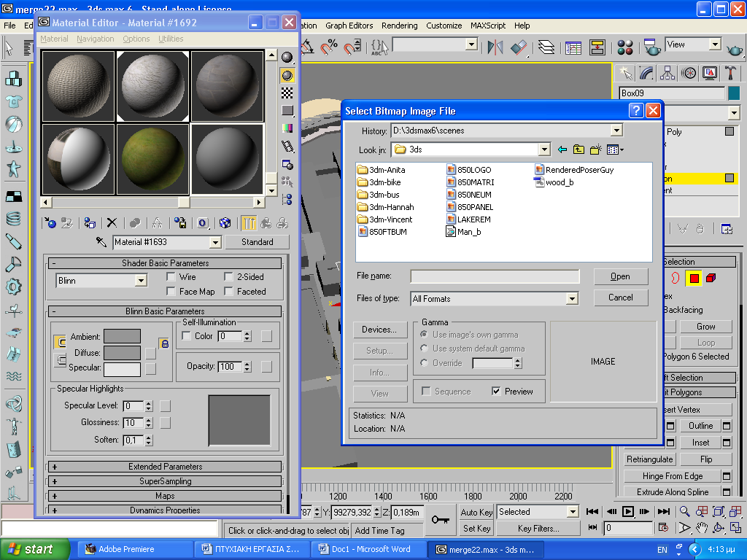
Task: Select the gamma Override radio button
Action: (424, 362)
